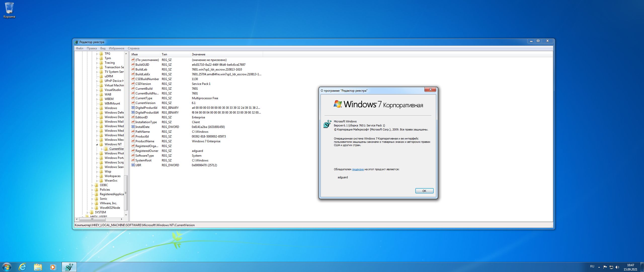
Task: Open the лицензии license link
Action: click(x=358, y=169)
